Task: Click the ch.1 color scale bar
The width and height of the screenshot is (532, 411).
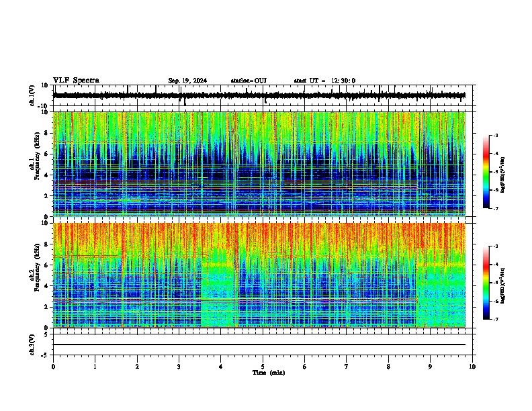Action: click(486, 172)
